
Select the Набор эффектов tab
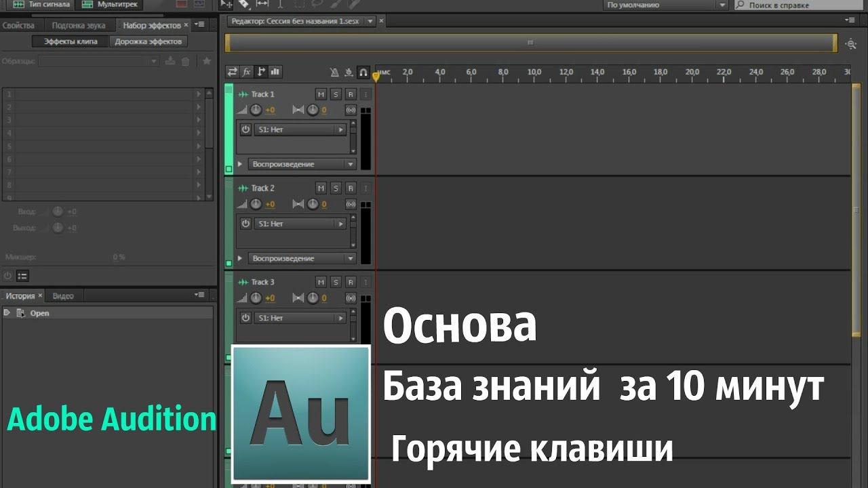coord(152,25)
